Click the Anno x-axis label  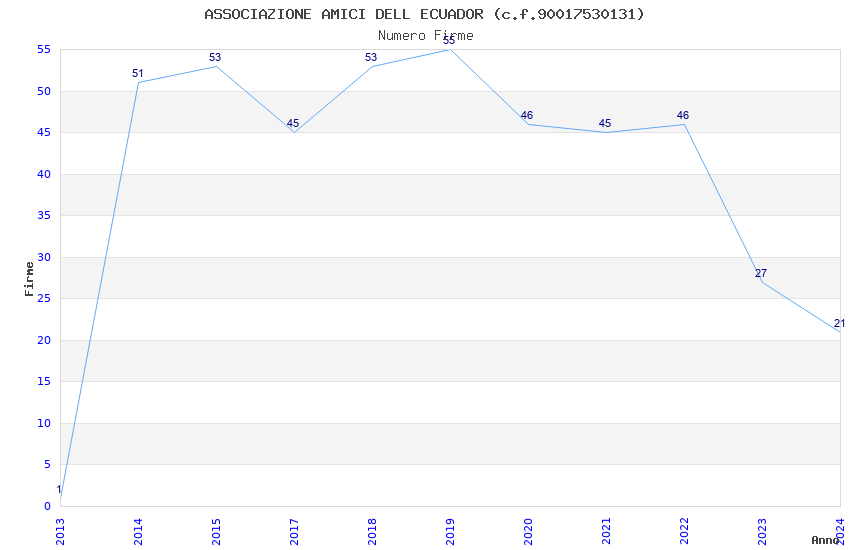tap(825, 540)
